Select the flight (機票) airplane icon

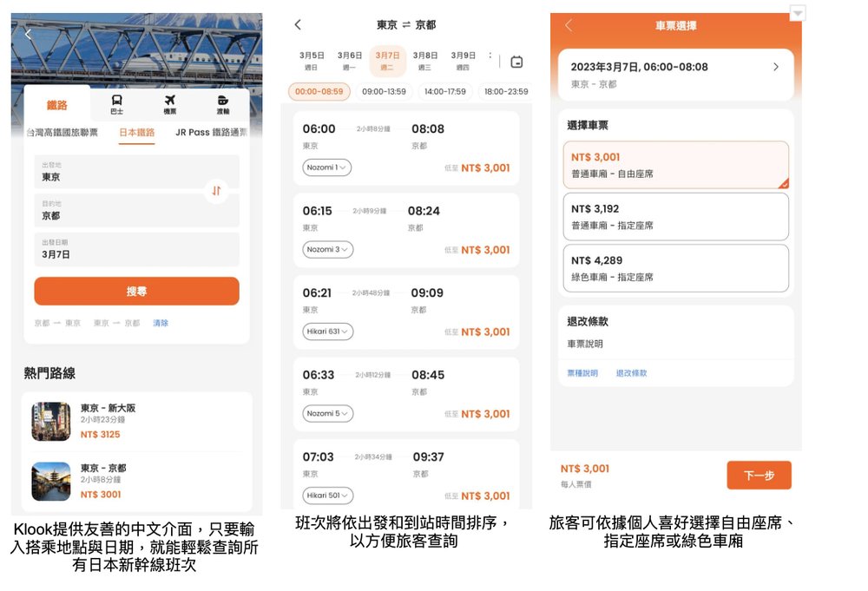coord(170,104)
